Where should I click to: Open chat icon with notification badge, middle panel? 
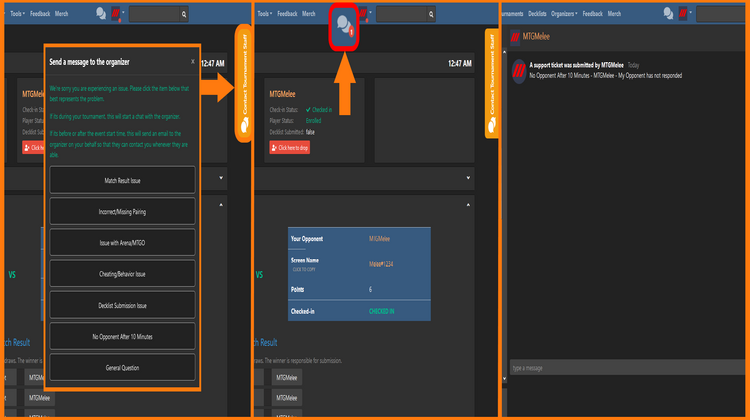coord(344,26)
